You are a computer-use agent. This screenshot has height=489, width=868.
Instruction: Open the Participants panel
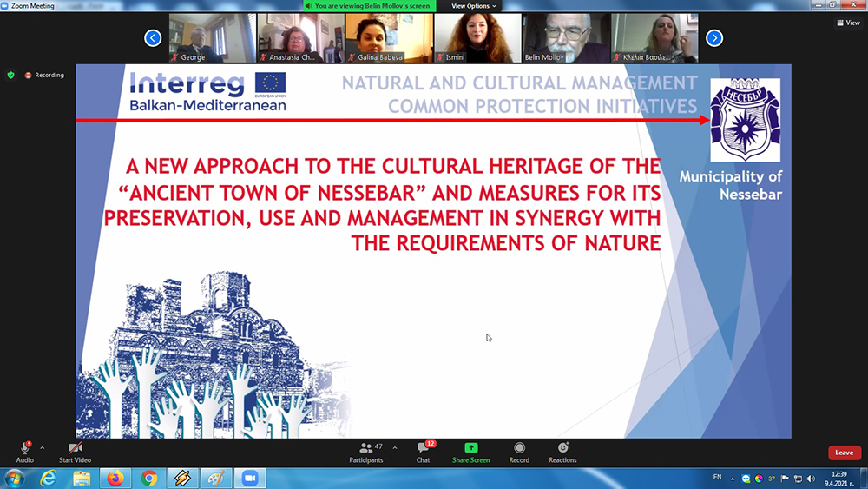366,452
